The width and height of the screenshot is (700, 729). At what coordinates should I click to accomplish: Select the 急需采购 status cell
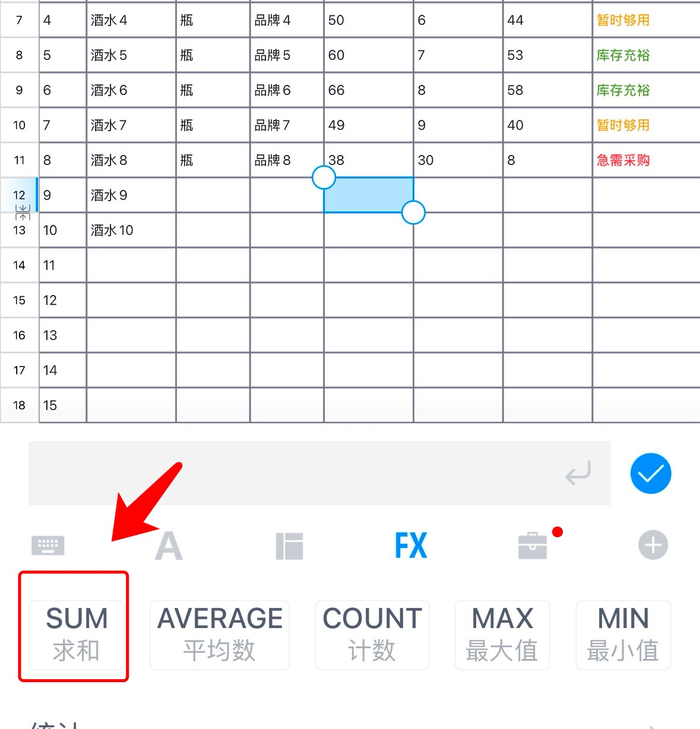[x=646, y=160]
